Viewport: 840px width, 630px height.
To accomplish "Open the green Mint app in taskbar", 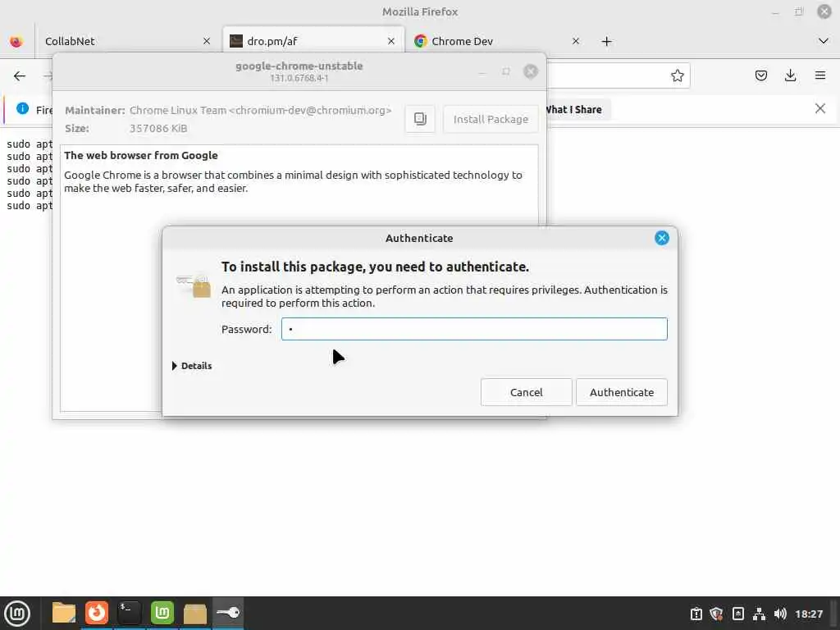I will 162,613.
